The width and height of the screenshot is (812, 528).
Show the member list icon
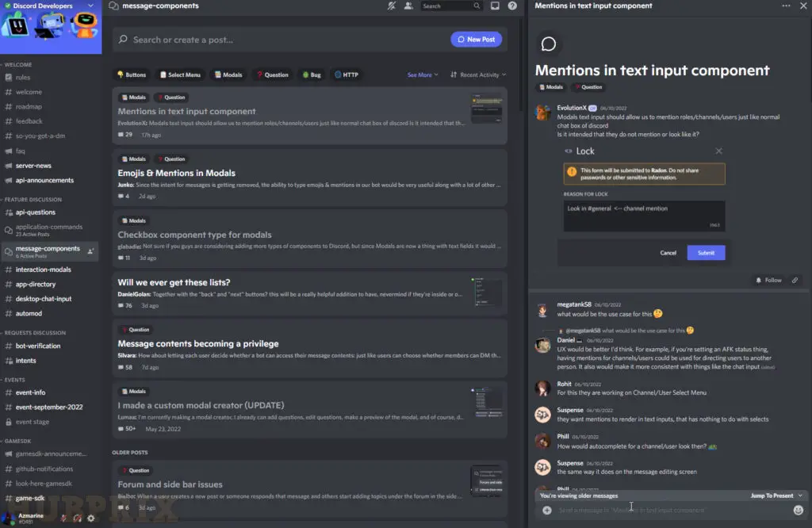point(408,6)
